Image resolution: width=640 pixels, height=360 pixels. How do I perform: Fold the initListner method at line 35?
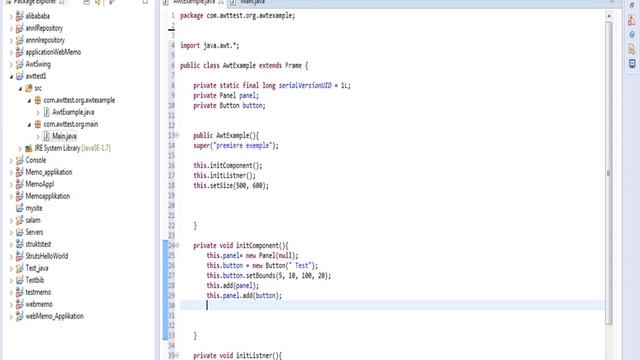click(x=177, y=356)
